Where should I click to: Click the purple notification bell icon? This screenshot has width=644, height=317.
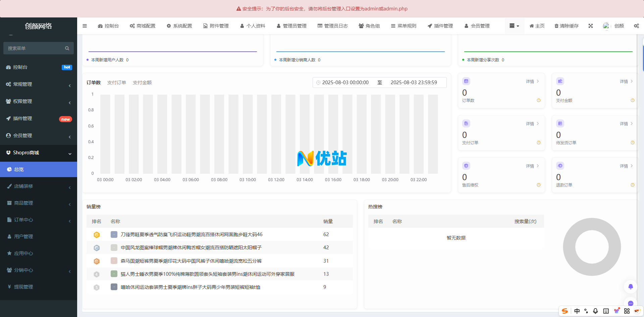(x=631, y=286)
